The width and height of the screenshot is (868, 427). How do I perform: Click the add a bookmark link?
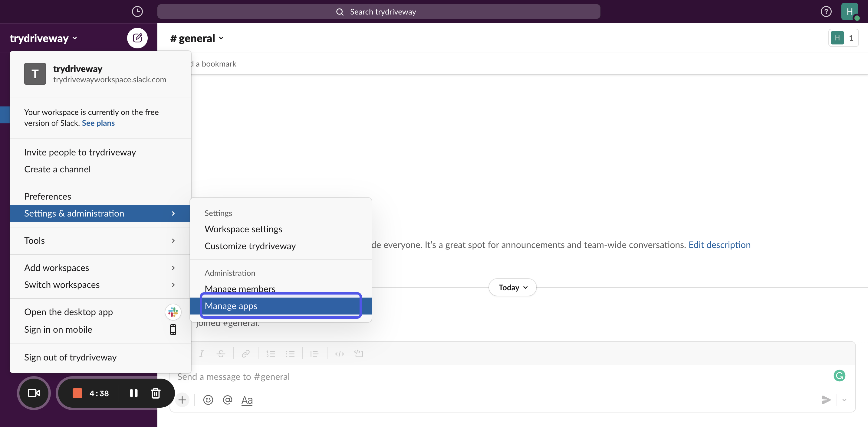[x=214, y=64]
